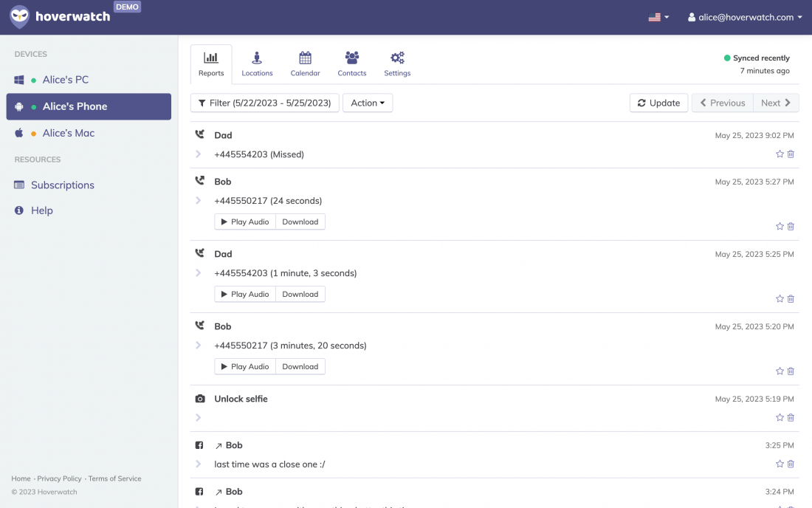Play audio for Bob's 3 minutes call

click(x=245, y=367)
